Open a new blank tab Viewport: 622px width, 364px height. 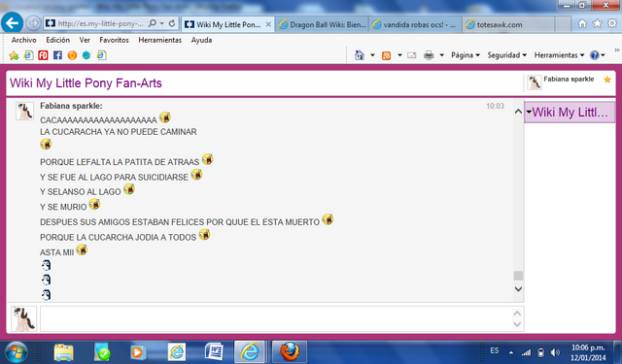click(563, 24)
